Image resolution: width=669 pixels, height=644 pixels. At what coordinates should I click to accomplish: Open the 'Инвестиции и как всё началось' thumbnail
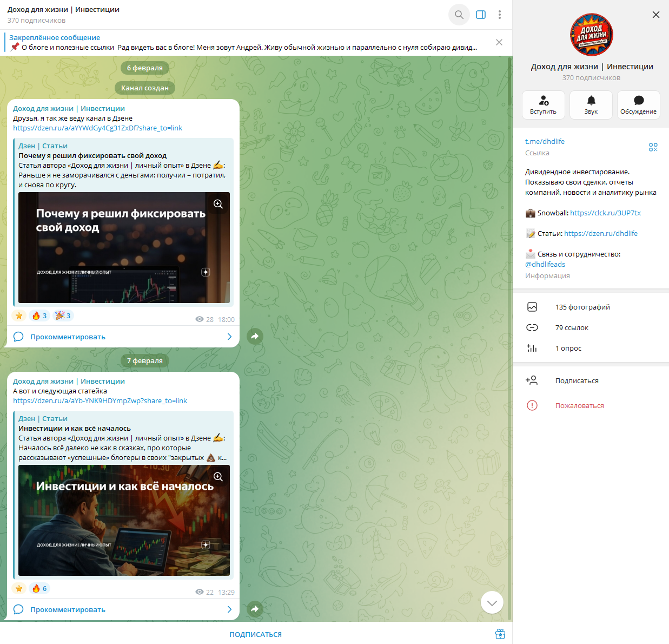(124, 520)
